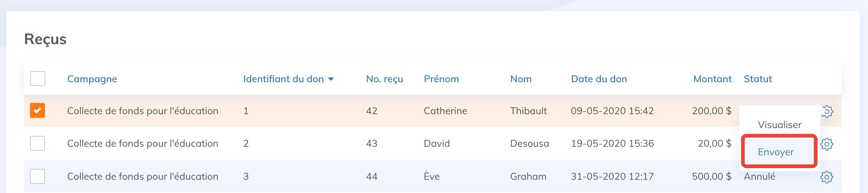Sort by No. reçu column
The image size is (868, 193).
point(384,79)
